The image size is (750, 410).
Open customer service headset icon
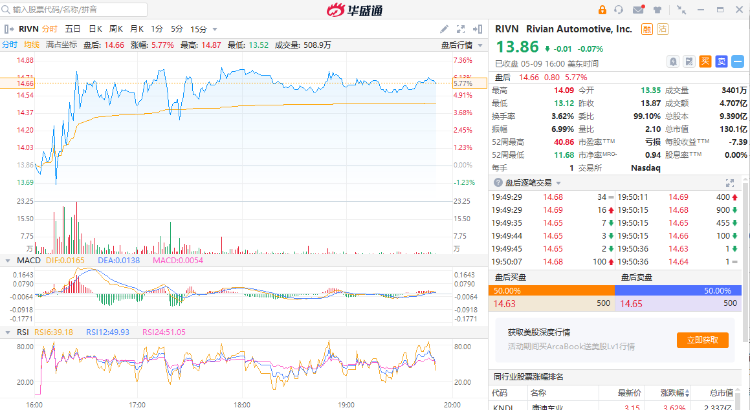618,10
